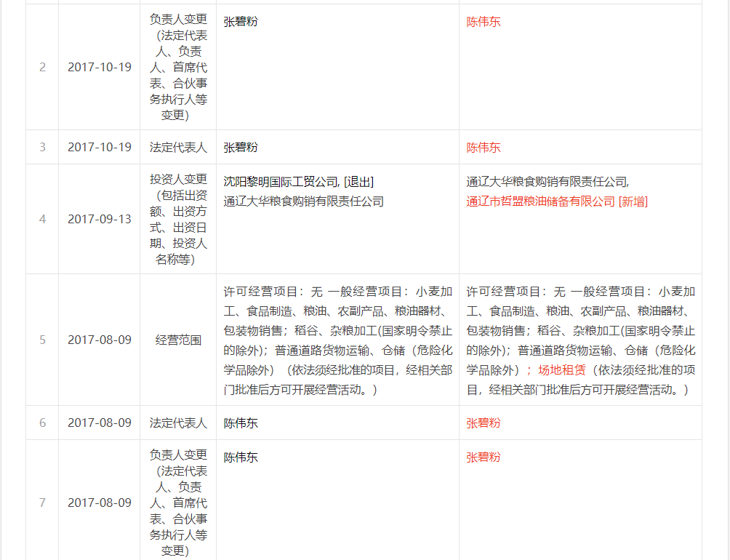Select 张碧粉 before-change name in row 2
The width and height of the screenshot is (730, 560).
coord(241,22)
